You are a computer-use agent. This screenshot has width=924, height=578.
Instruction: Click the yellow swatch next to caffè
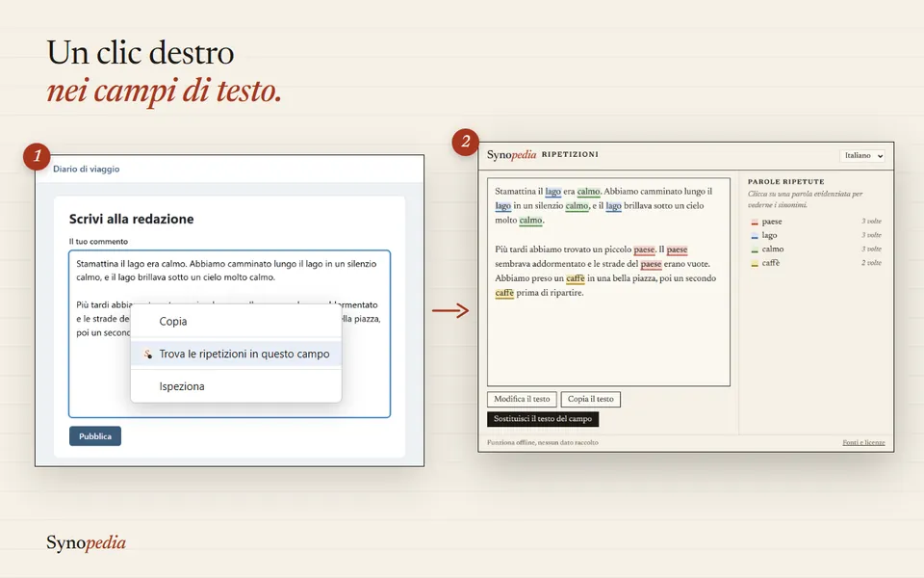(x=755, y=264)
